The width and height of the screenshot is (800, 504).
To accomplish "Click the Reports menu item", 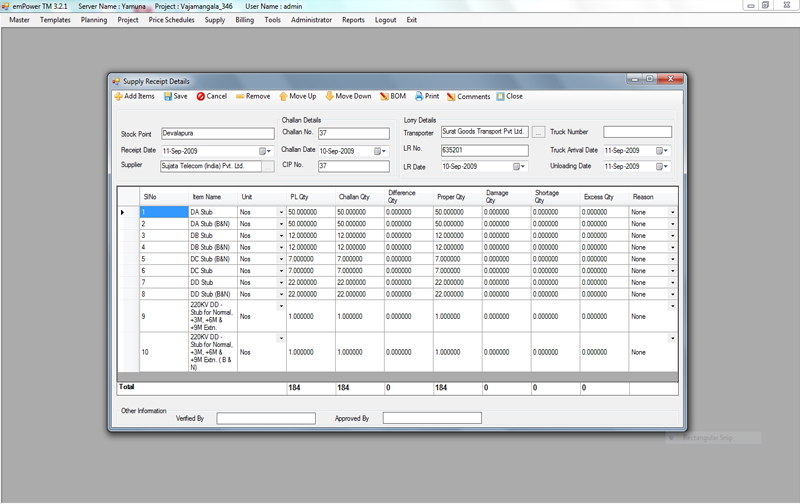I will coord(353,20).
